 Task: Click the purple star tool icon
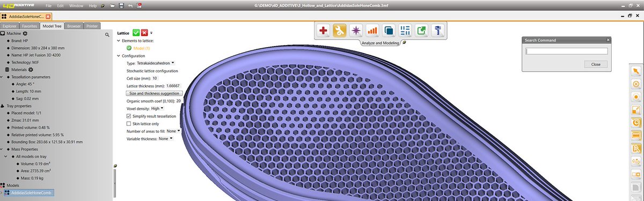point(356,31)
